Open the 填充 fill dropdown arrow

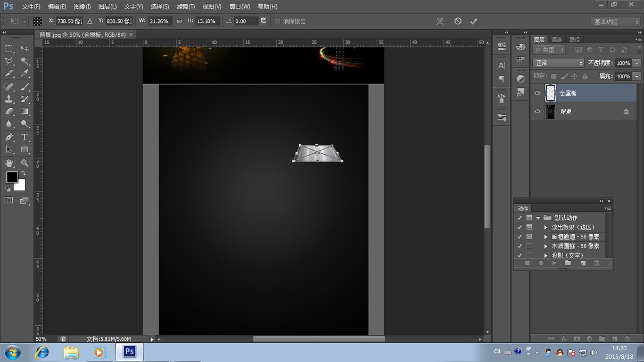pyautogui.click(x=637, y=76)
